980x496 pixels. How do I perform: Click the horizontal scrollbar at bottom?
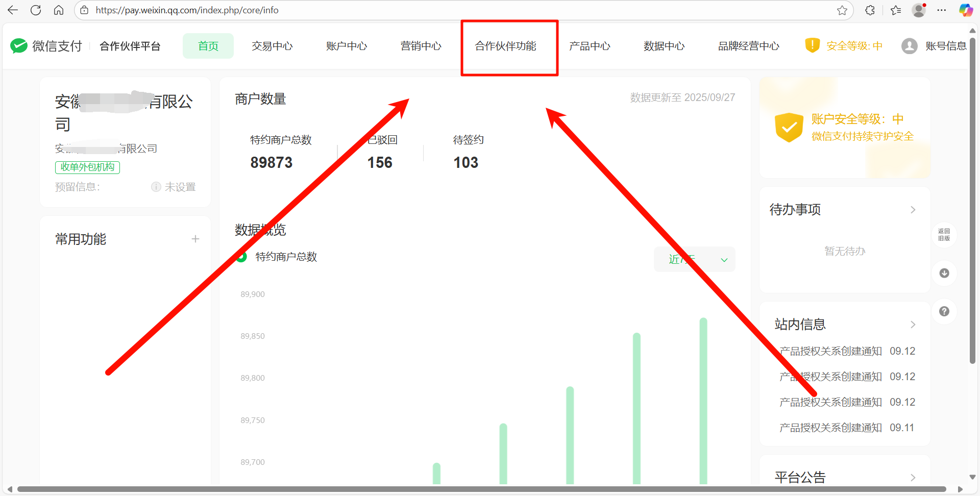[x=480, y=489]
